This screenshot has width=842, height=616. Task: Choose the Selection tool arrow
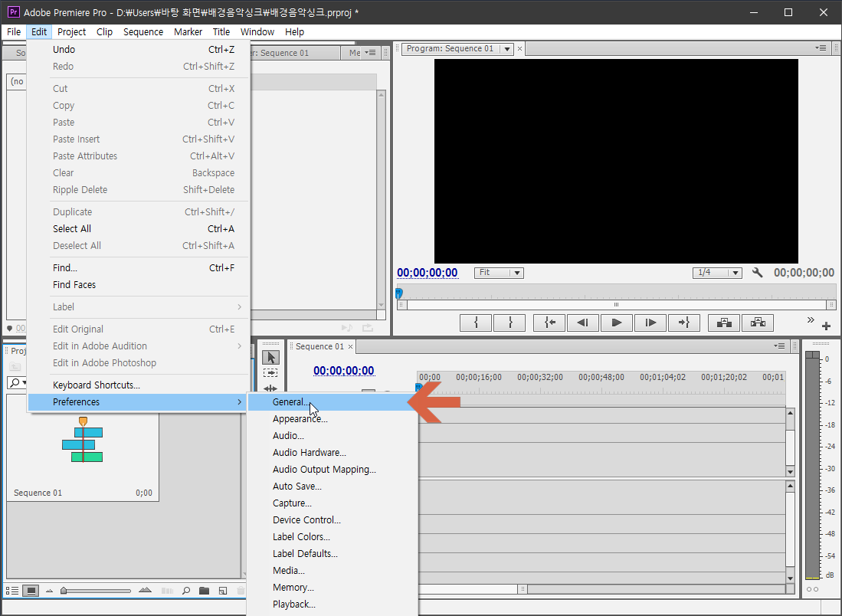coord(270,357)
